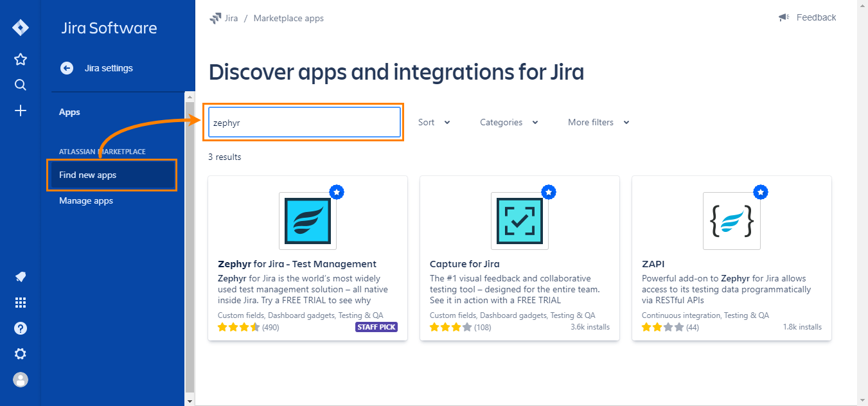Viewport: 868px width, 406px height.
Task: Click back arrow beside Jira settings
Action: 67,68
